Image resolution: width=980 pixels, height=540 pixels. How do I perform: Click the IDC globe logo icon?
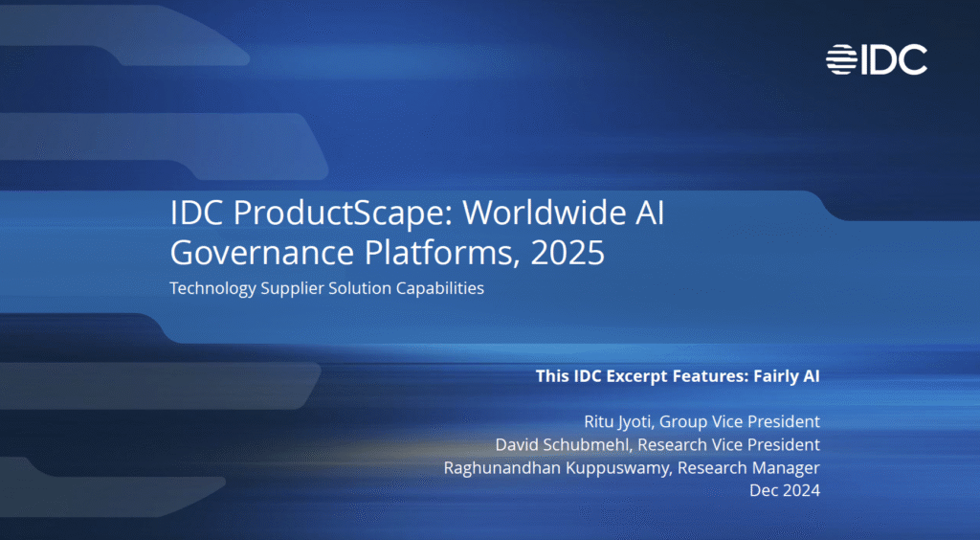point(843,59)
